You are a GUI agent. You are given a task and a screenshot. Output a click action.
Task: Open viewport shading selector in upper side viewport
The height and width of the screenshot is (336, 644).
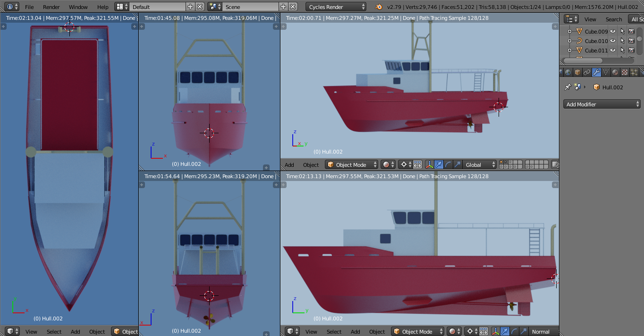[x=388, y=164]
